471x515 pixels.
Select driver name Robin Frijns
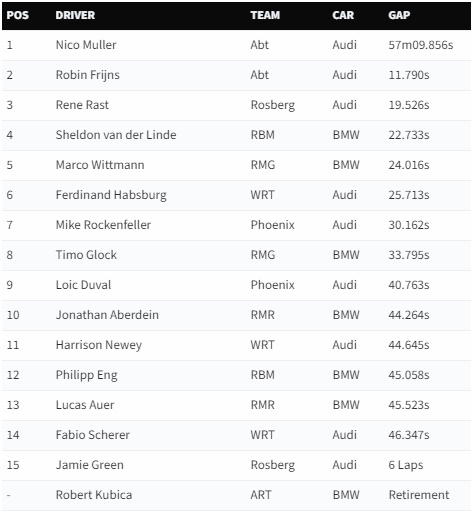pyautogui.click(x=88, y=75)
